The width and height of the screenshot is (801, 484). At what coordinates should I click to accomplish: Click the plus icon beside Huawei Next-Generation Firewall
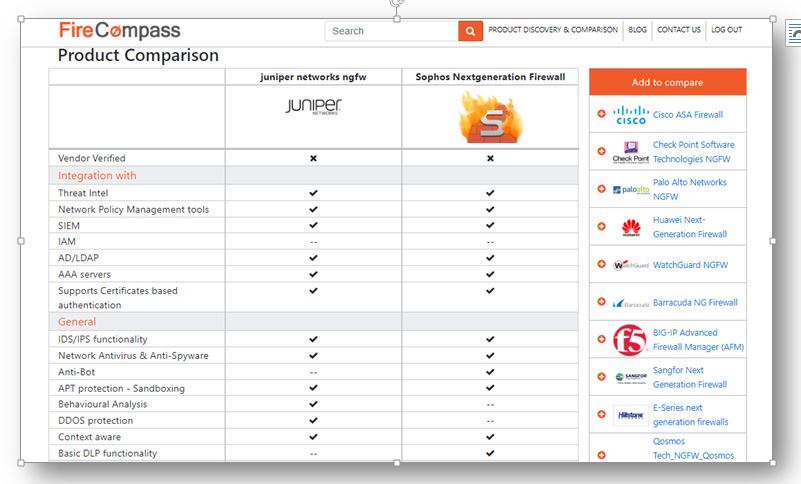pos(601,226)
